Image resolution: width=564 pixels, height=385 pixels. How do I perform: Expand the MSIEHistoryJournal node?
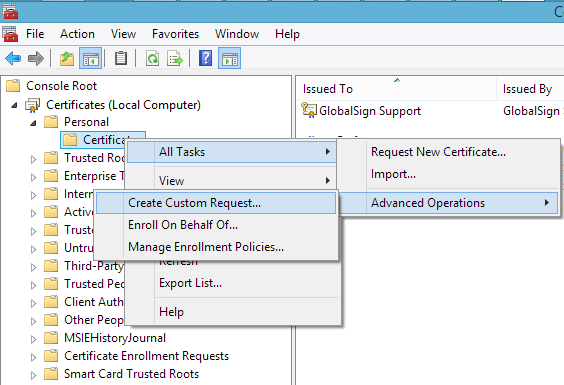point(33,339)
